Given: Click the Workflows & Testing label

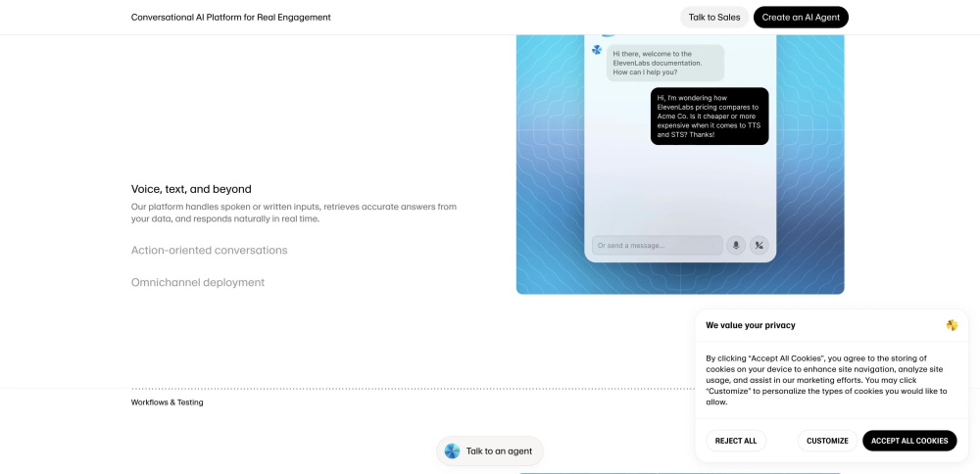Looking at the screenshot, I should (167, 403).
